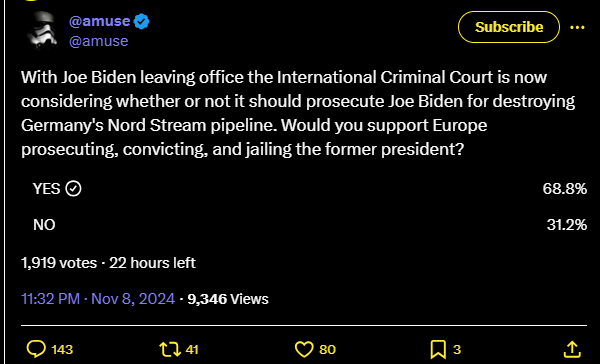Open the three-dot more options menu

[577, 27]
